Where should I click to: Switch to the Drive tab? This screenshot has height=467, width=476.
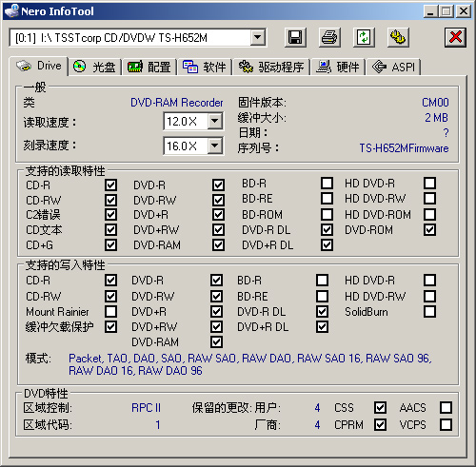[39, 66]
